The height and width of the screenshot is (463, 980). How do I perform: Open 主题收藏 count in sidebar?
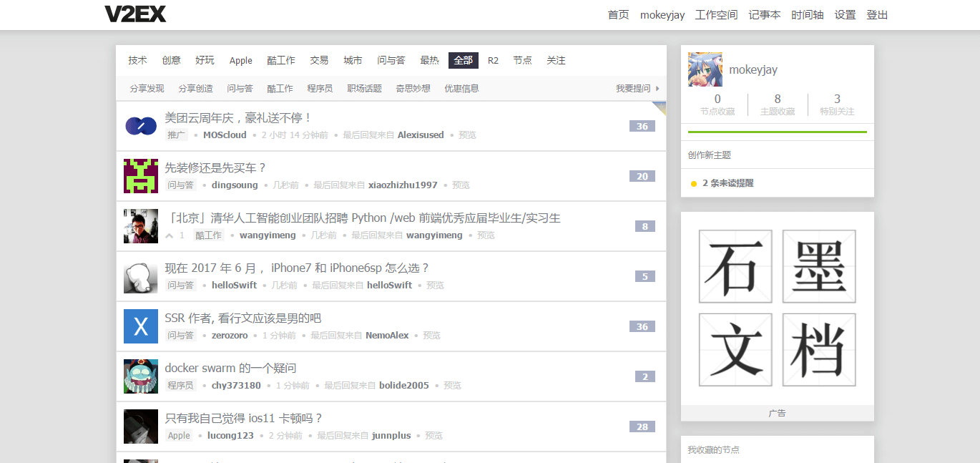[778, 104]
